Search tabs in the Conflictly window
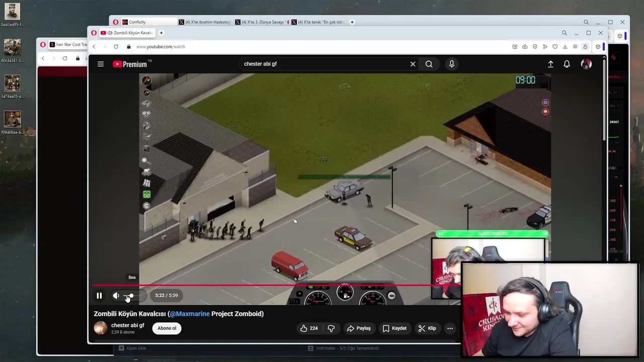Screen dimensions: 644x362 tap(586, 22)
